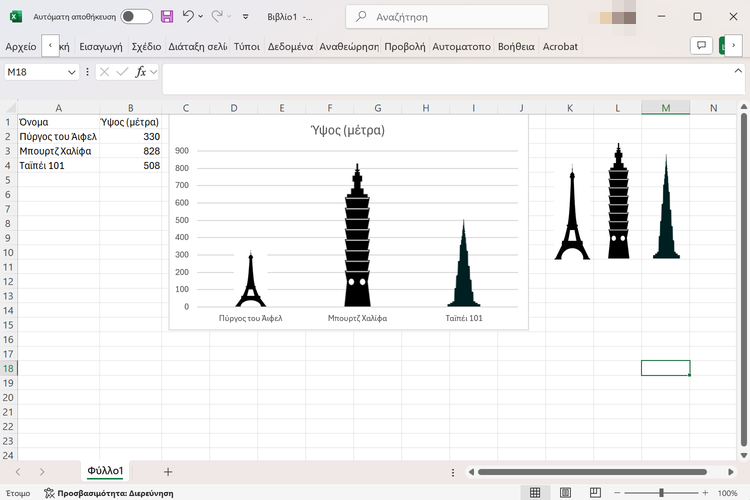Open the Comments pane icon
Screen dimensions: 750x500
pyautogui.click(x=700, y=46)
